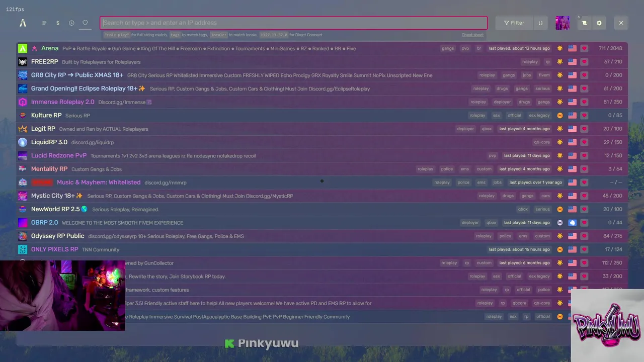Image resolution: width=644 pixels, height=362 pixels.
Task: Click the sun boost icon on Arena row
Action: (560, 48)
